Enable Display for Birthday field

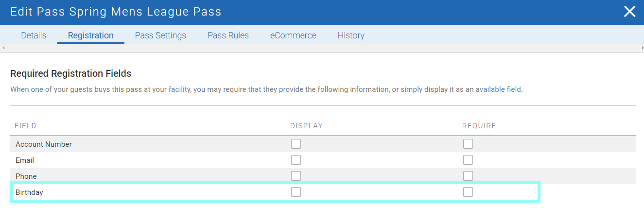click(296, 192)
